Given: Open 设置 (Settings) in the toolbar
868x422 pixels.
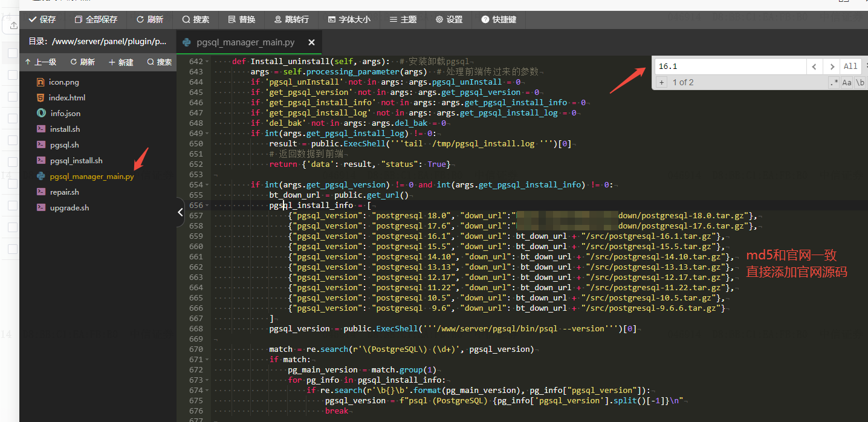Looking at the screenshot, I should coord(449,19).
